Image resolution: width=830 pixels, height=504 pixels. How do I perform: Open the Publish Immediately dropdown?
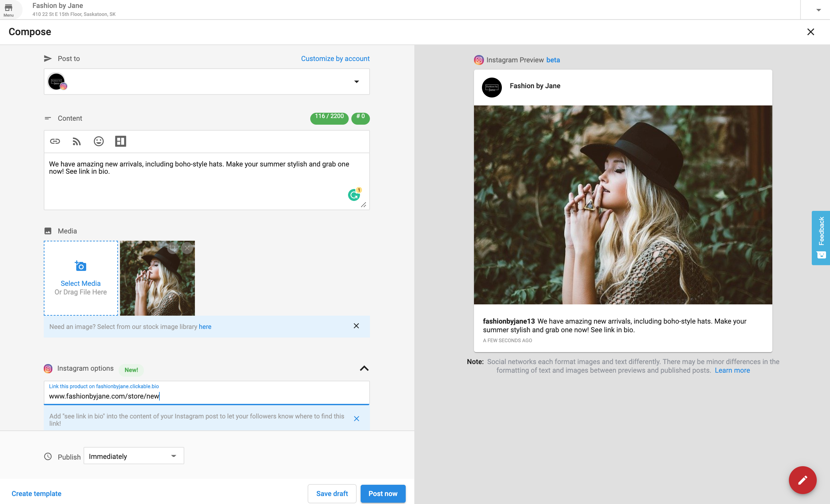coord(133,456)
